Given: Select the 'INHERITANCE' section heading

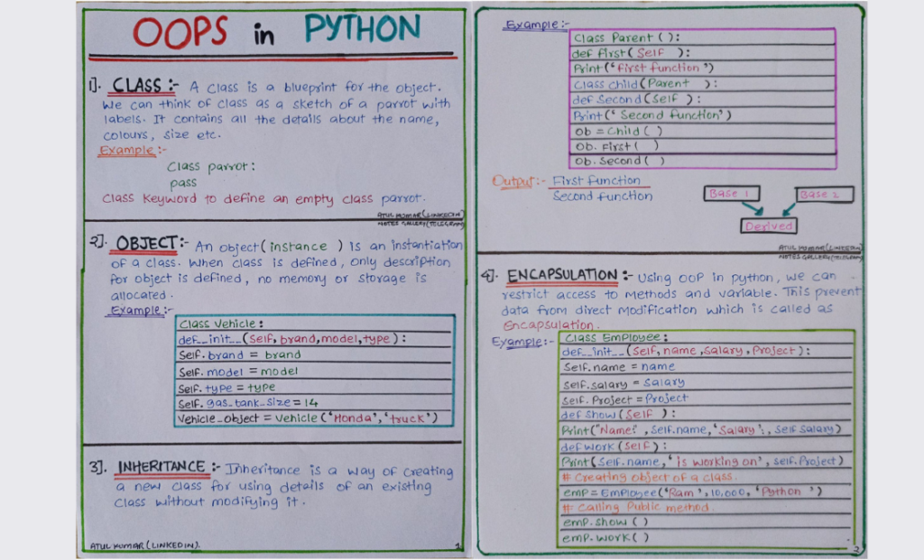Looking at the screenshot, I should coord(162,467).
